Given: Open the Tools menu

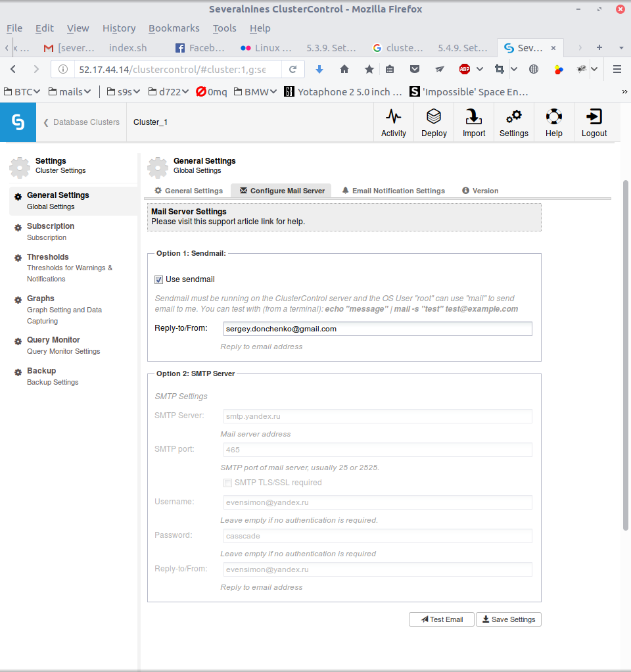Looking at the screenshot, I should click(x=225, y=28).
